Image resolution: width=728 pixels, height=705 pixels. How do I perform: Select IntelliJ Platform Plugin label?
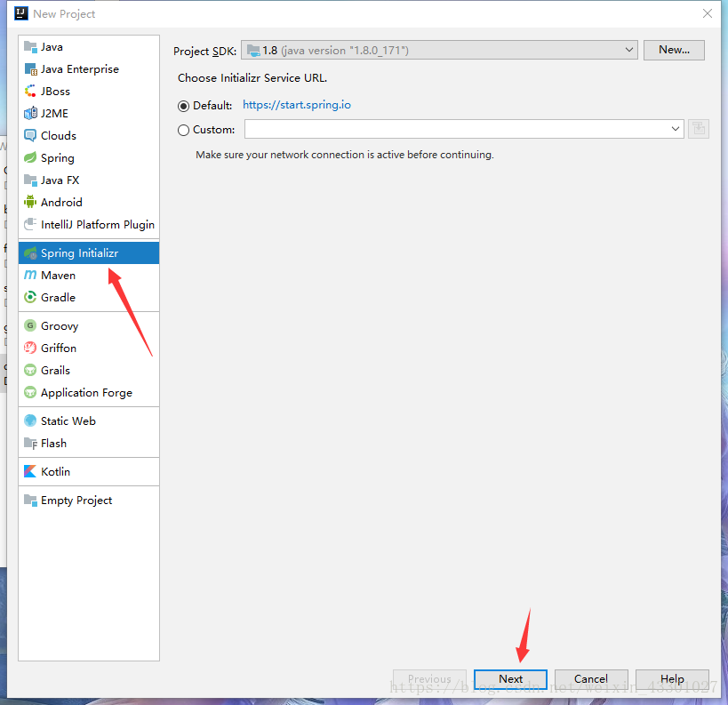pos(98,225)
